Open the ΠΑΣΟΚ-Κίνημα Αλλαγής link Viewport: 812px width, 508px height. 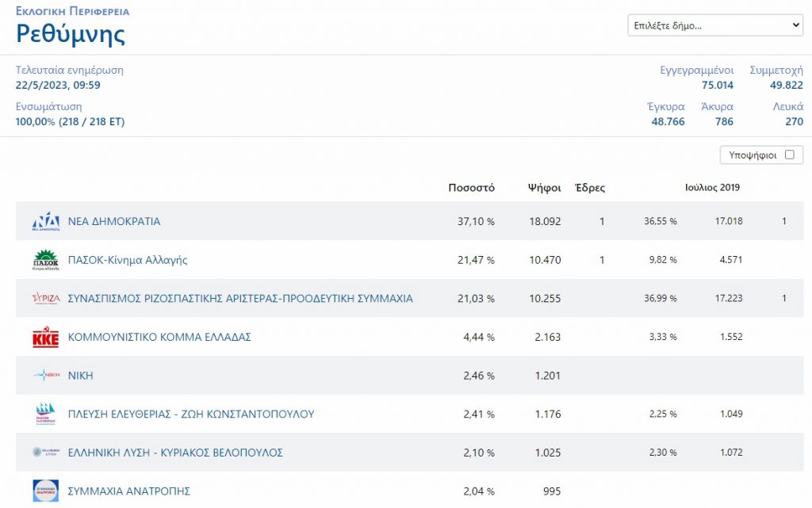point(128,260)
